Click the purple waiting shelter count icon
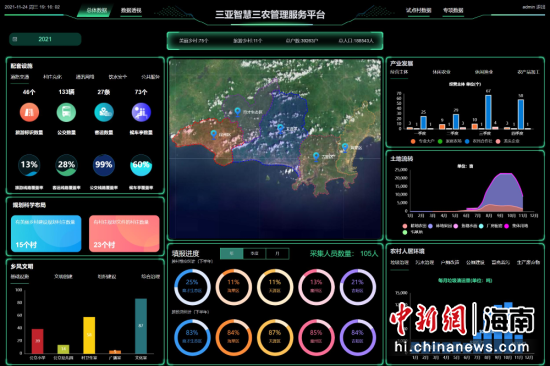The height and width of the screenshot is (366, 550). [x=141, y=112]
